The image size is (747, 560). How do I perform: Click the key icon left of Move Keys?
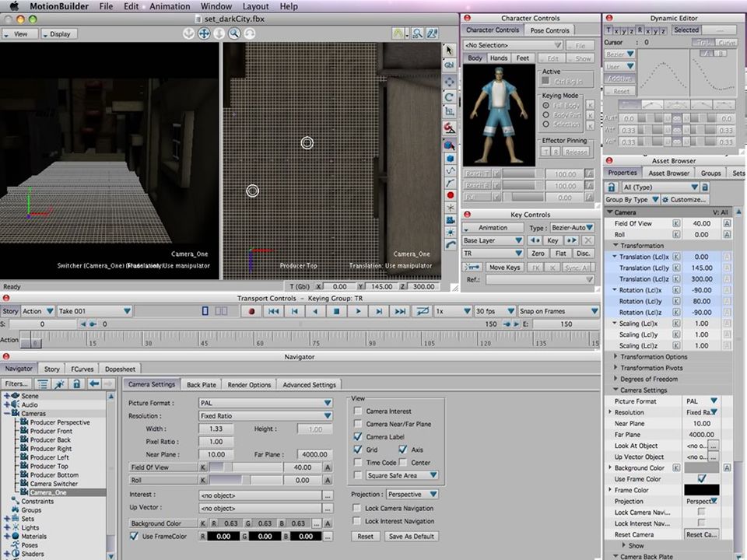[472, 267]
